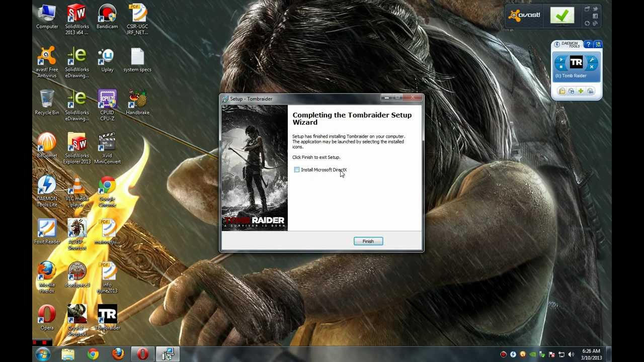Open Windows Explorer from taskbar

pos(68,354)
